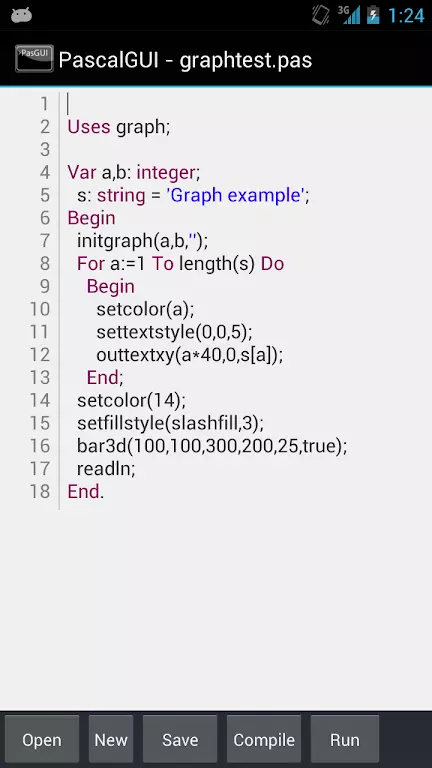
Task: Click the final End. keyword
Action: (86, 491)
